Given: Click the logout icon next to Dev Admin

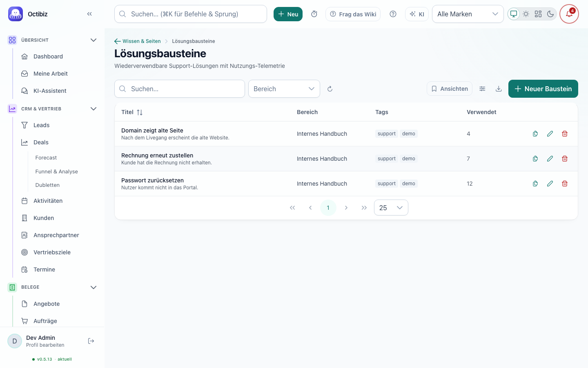Looking at the screenshot, I should pyautogui.click(x=91, y=341).
